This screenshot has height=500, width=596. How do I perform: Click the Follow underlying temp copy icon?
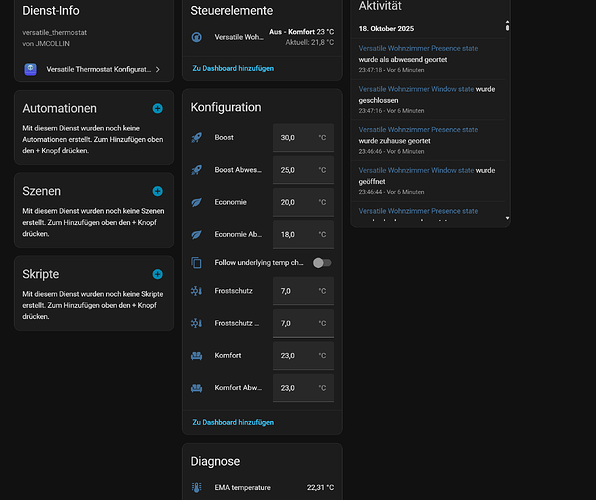(197, 262)
